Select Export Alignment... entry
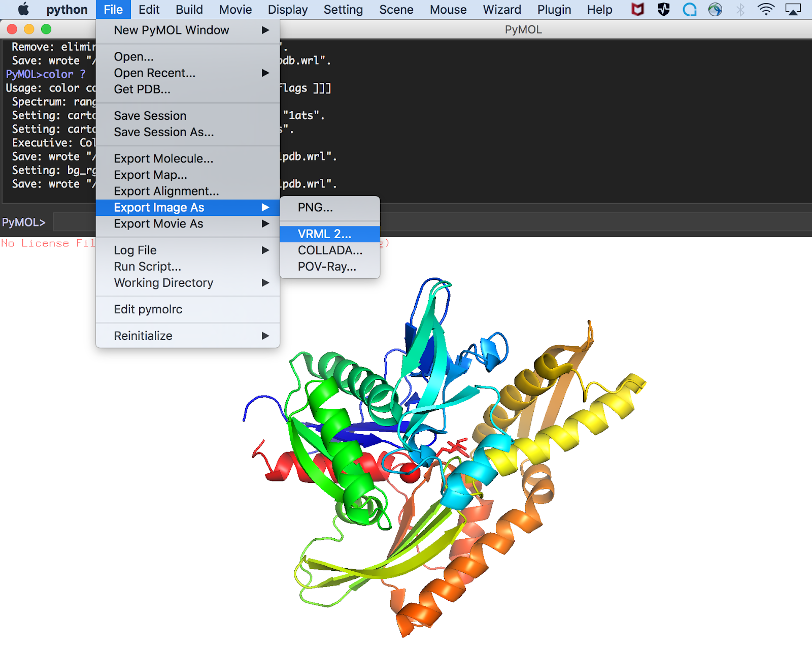This screenshot has height=650, width=812. [x=188, y=191]
